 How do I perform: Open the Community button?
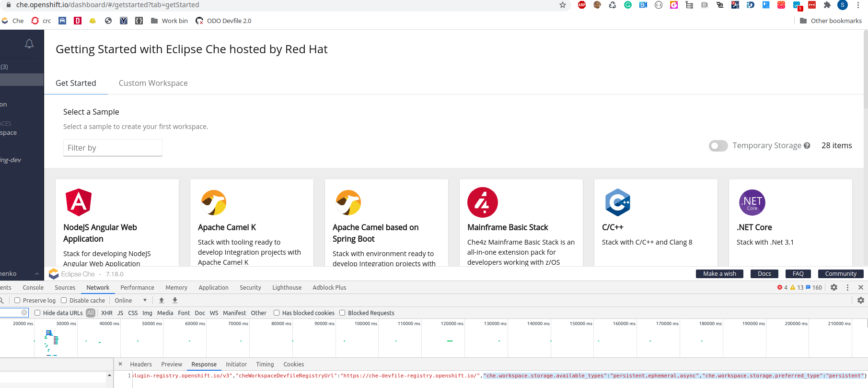(841, 274)
